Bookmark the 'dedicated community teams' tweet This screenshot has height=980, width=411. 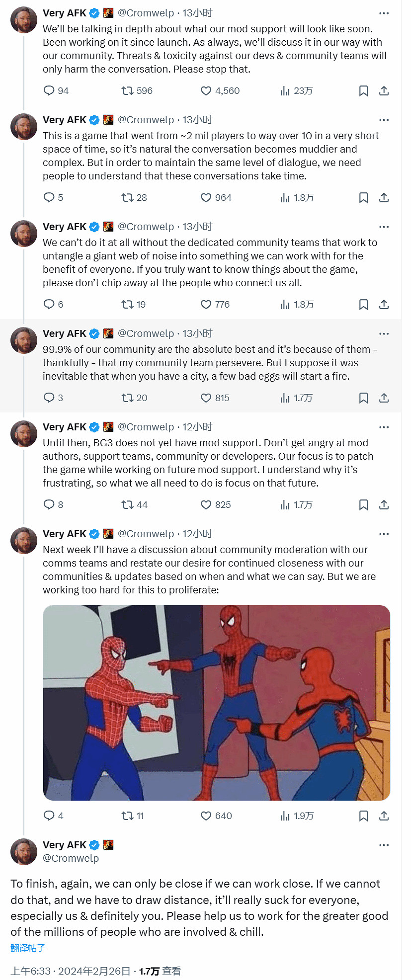point(363,305)
